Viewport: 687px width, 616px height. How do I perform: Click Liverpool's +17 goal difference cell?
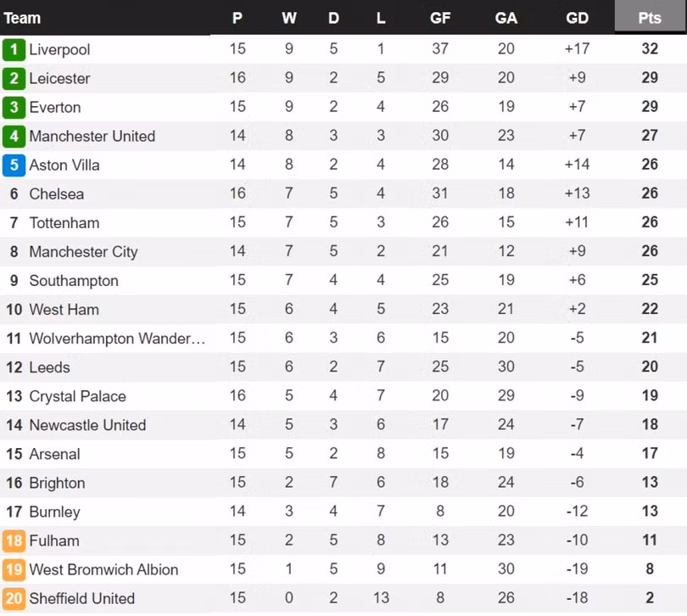(577, 49)
